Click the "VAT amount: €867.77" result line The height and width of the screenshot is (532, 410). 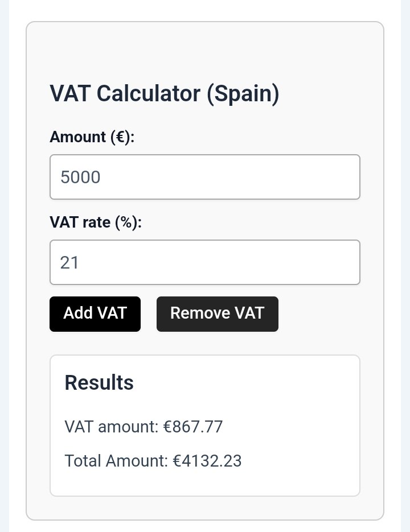coord(143,427)
